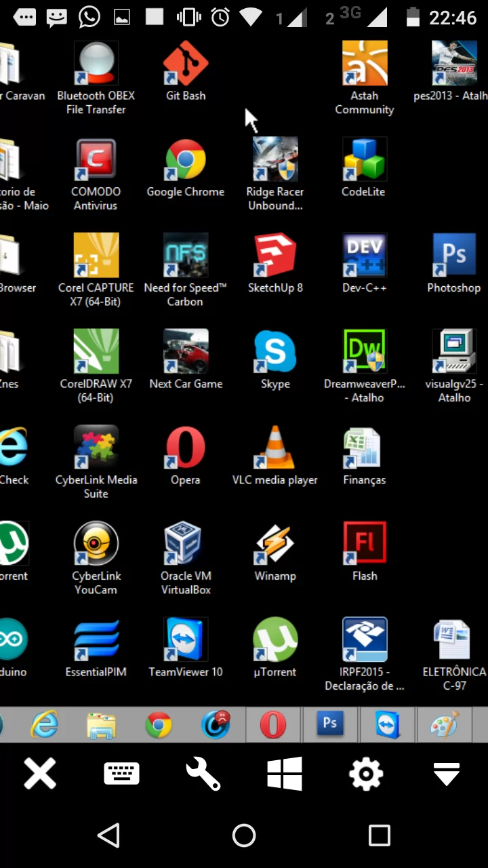Collapse the remote toolbar with down arrow

point(447,774)
